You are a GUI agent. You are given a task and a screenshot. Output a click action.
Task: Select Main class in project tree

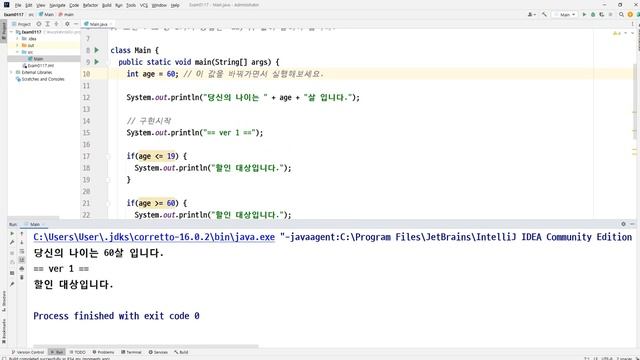coord(38,59)
